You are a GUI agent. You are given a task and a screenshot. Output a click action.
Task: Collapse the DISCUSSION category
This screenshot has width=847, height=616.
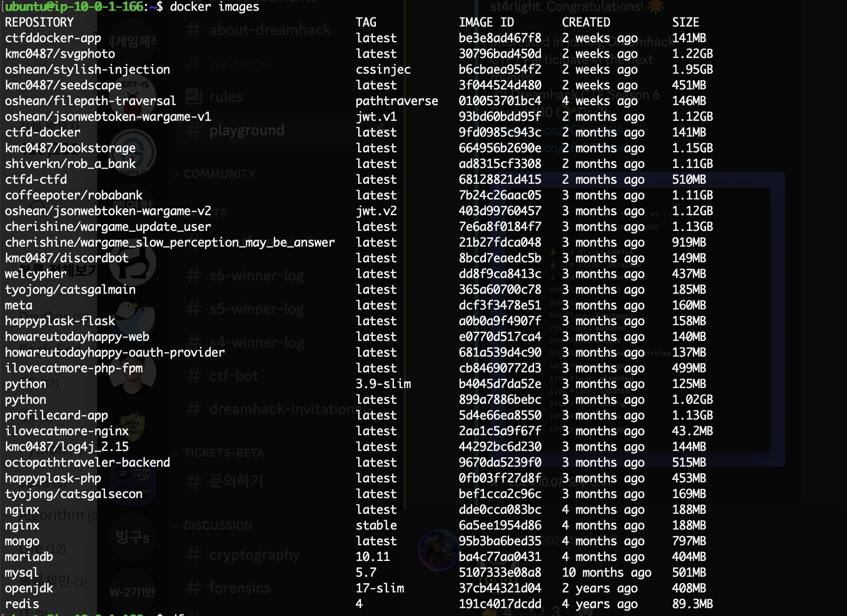click(x=176, y=526)
